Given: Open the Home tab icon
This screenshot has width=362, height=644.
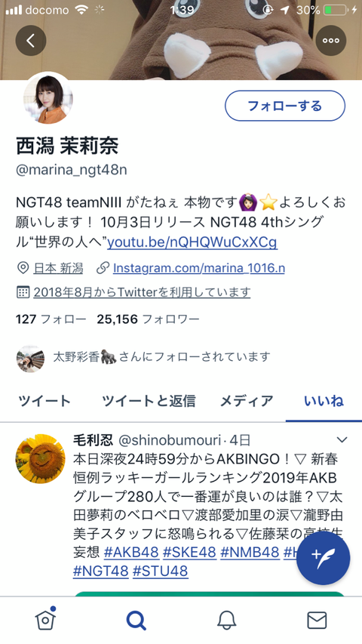Looking at the screenshot, I should tap(45, 619).
